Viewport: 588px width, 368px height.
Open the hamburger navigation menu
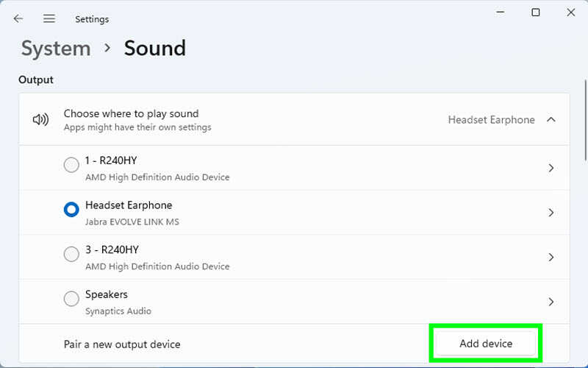click(x=49, y=18)
